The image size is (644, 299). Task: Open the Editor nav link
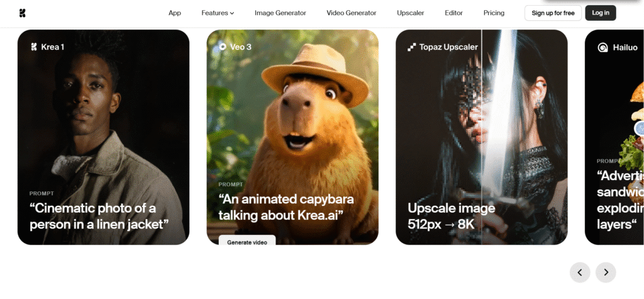click(453, 13)
